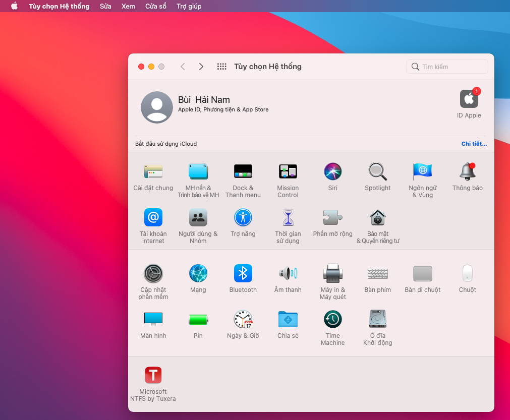Image resolution: width=510 pixels, height=420 pixels.
Task: Open Bàn di chuột trackpad settings
Action: (x=423, y=273)
